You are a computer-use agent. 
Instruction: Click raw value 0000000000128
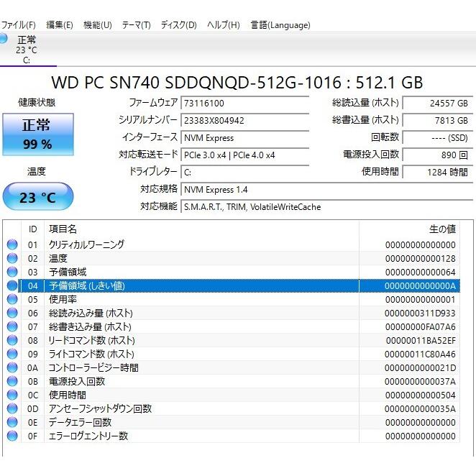point(421,258)
